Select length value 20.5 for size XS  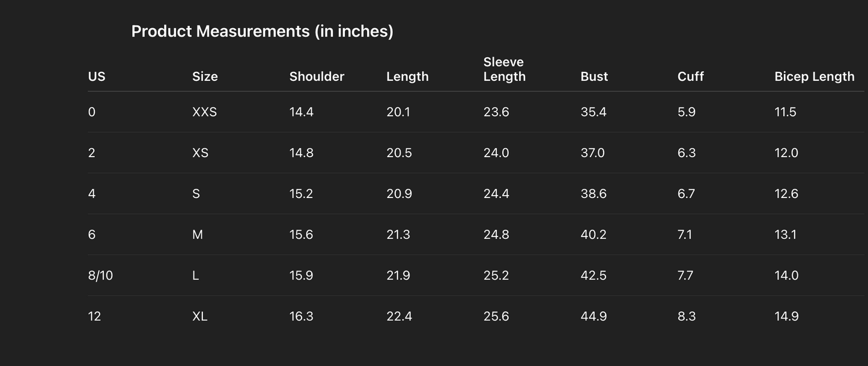pyautogui.click(x=399, y=153)
